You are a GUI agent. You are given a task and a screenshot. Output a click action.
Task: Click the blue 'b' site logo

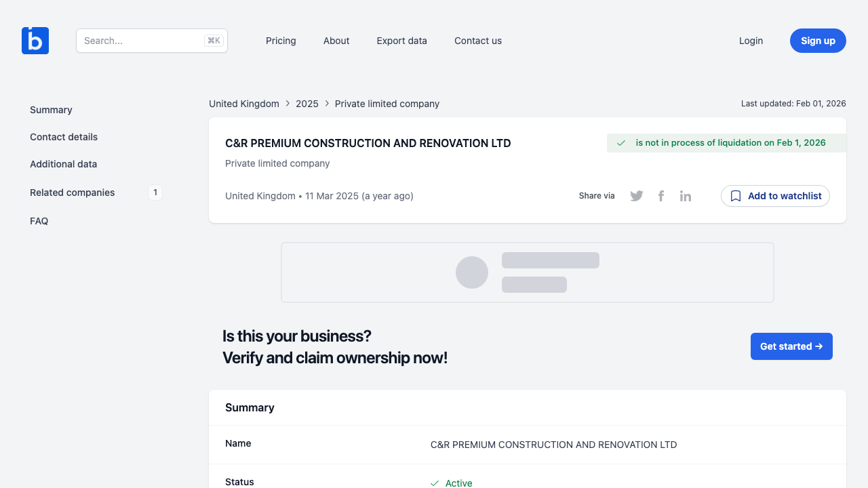35,41
